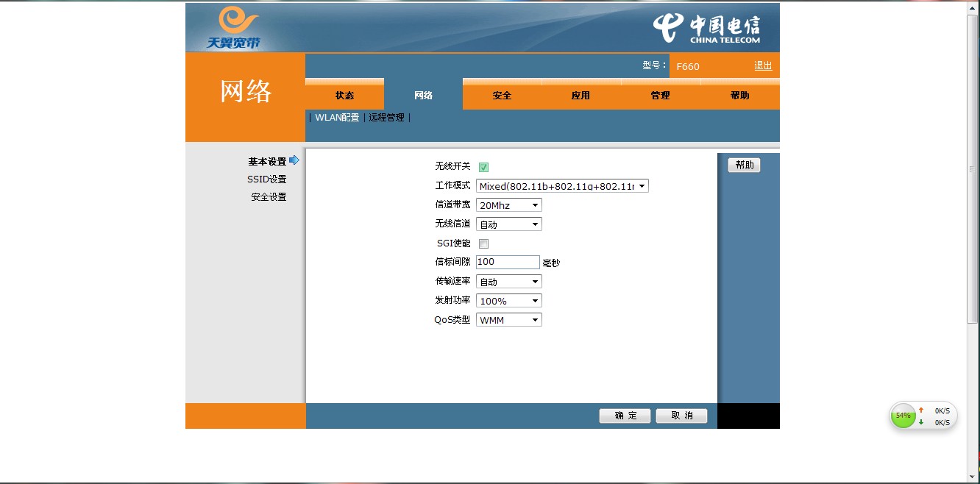Image resolution: width=980 pixels, height=484 pixels.
Task: Open the 传输速率 dropdown
Action: coord(509,282)
